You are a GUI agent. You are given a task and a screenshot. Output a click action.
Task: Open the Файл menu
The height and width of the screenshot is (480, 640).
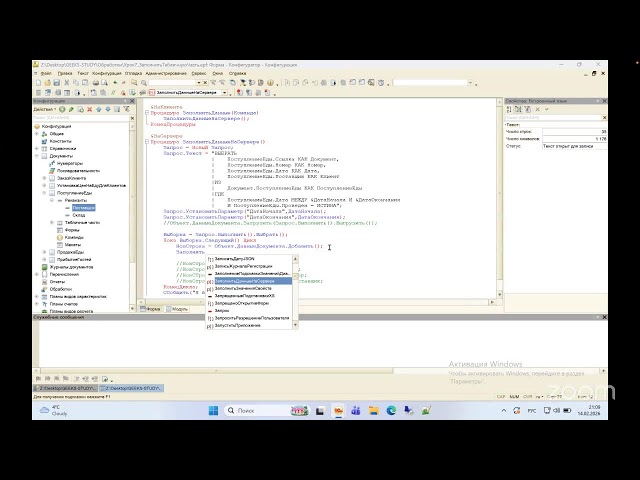point(46,73)
